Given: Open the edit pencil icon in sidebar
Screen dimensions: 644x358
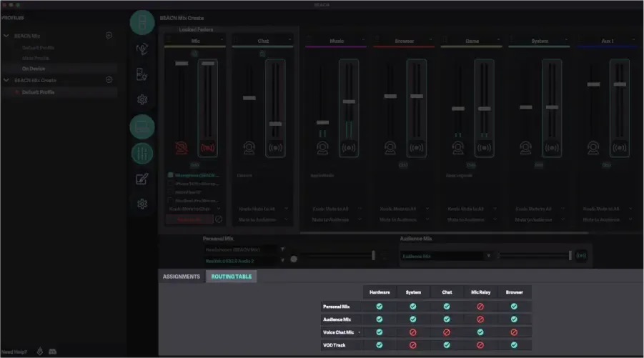Looking at the screenshot, I should [142, 179].
